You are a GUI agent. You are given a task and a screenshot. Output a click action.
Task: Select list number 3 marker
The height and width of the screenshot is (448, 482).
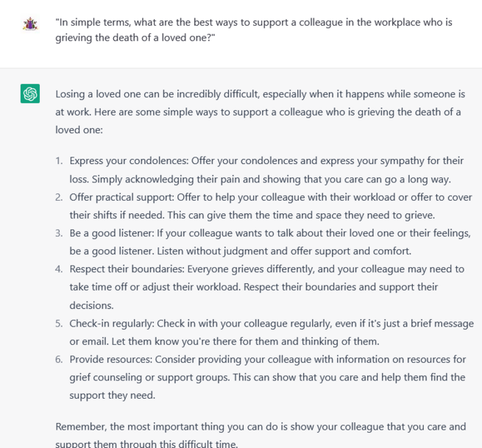[59, 233]
